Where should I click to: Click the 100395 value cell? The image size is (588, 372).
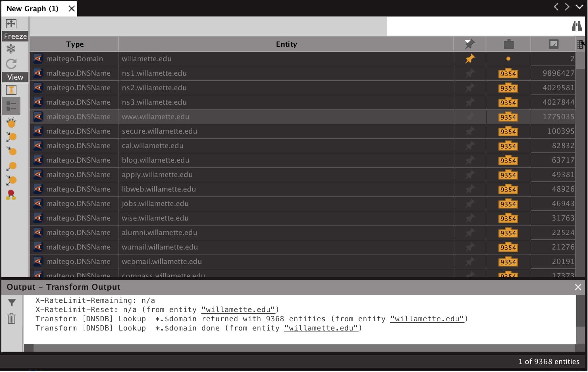pos(553,131)
